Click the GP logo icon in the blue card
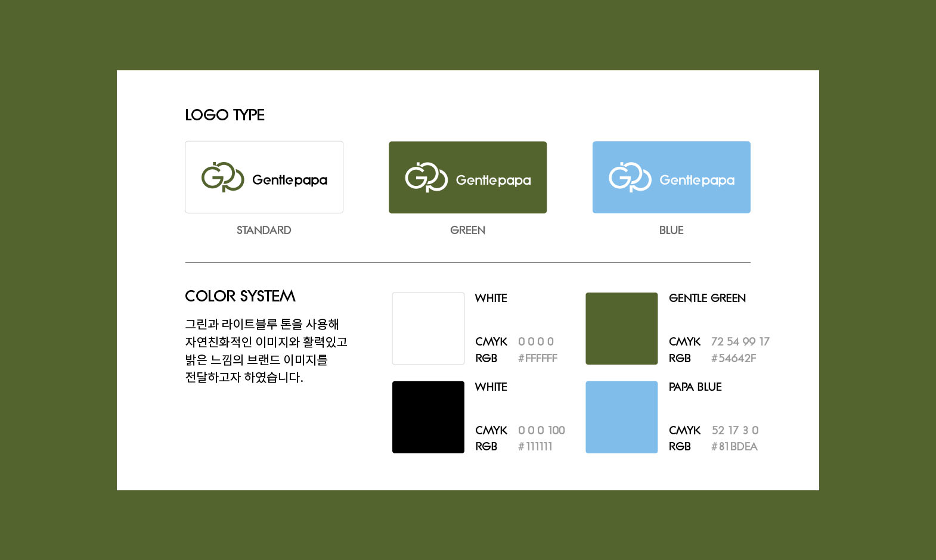The image size is (936, 560). pos(630,177)
